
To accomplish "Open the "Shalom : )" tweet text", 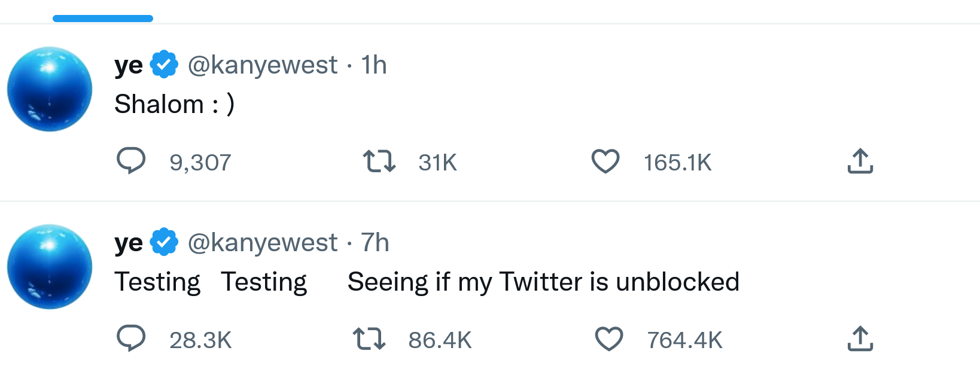I will click(x=174, y=104).
